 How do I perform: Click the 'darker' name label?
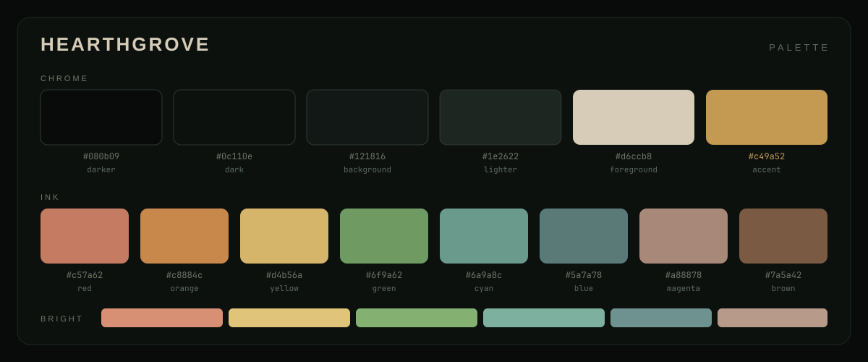pyautogui.click(x=101, y=170)
